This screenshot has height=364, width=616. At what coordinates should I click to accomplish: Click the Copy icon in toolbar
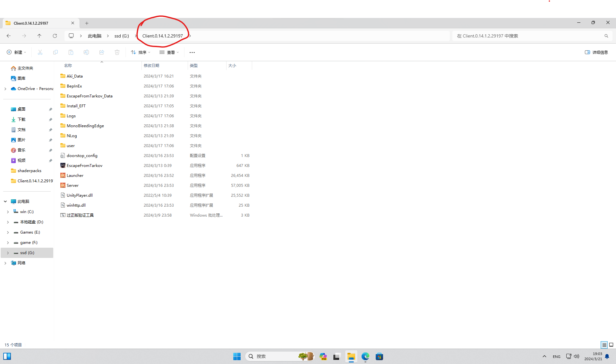point(56,52)
